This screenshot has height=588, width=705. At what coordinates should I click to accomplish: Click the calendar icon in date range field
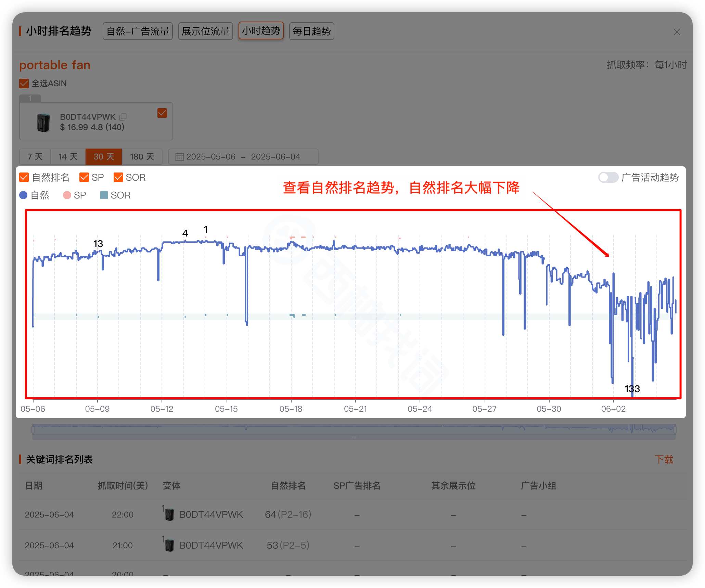tap(179, 157)
